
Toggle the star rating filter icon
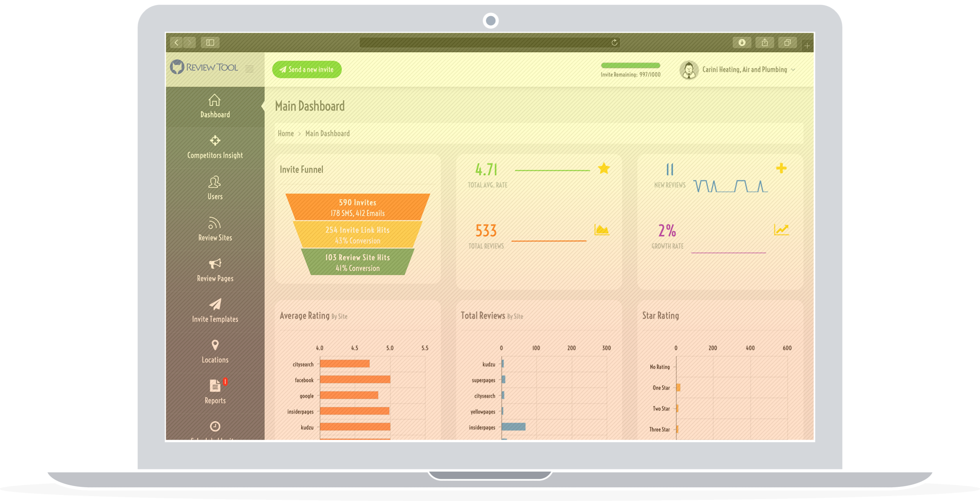pos(604,168)
